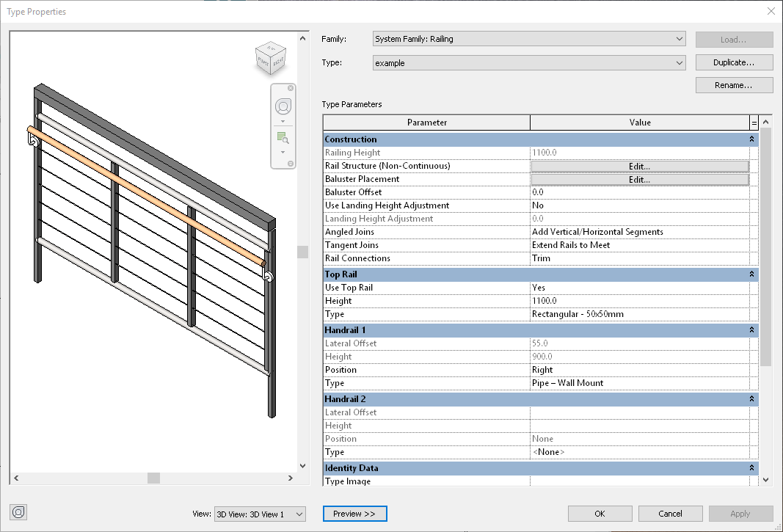Open the SteeringWheels navigation tool
This screenshot has height=532, width=783.
(x=283, y=106)
